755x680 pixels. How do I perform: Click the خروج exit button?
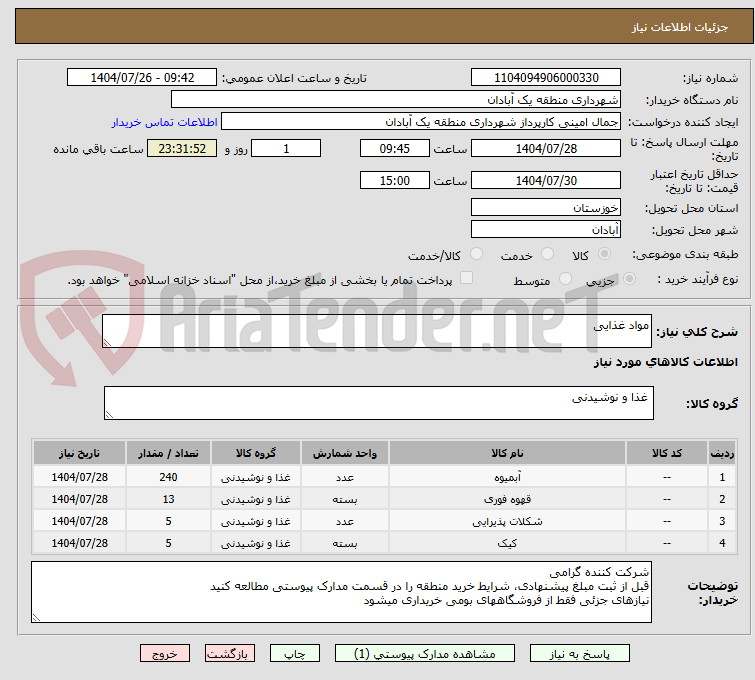[165, 654]
